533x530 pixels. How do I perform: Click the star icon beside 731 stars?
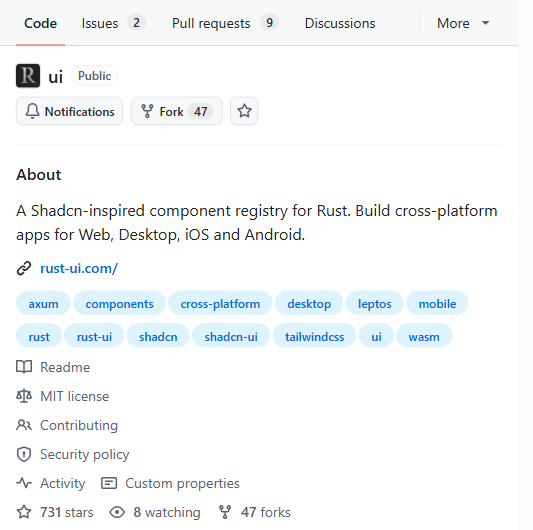(24, 512)
